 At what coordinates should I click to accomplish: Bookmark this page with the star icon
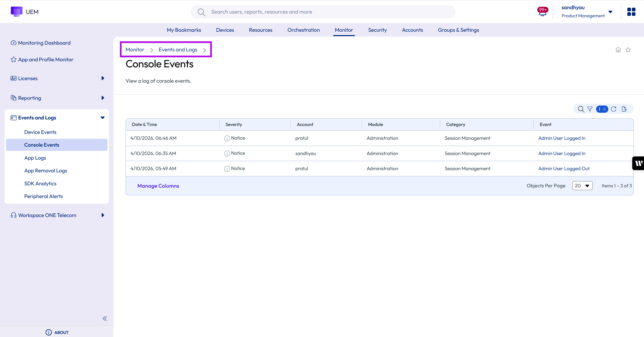point(628,50)
